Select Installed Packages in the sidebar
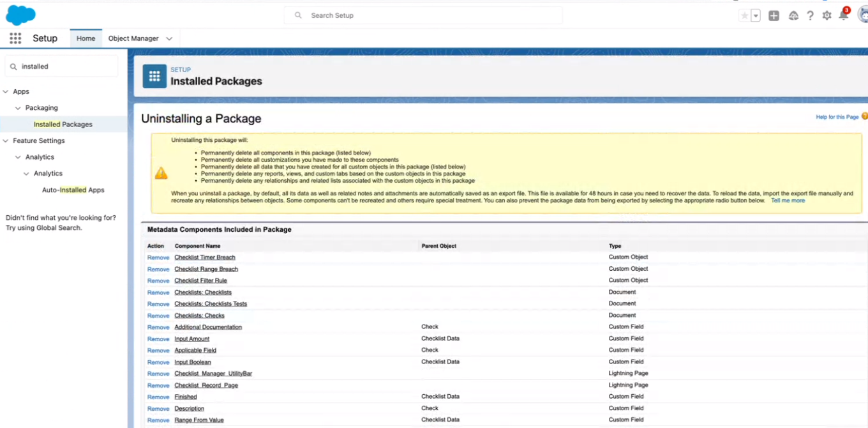Image resolution: width=868 pixels, height=428 pixels. 63,125
